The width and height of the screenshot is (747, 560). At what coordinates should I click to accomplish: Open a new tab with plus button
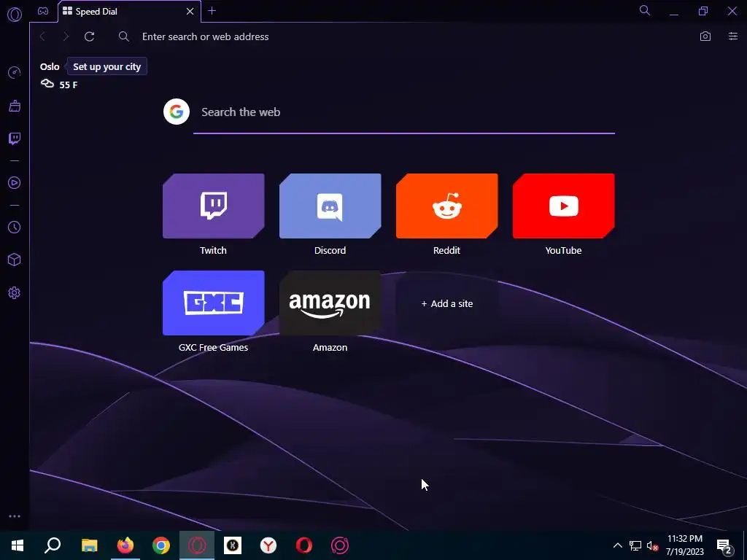(x=212, y=11)
